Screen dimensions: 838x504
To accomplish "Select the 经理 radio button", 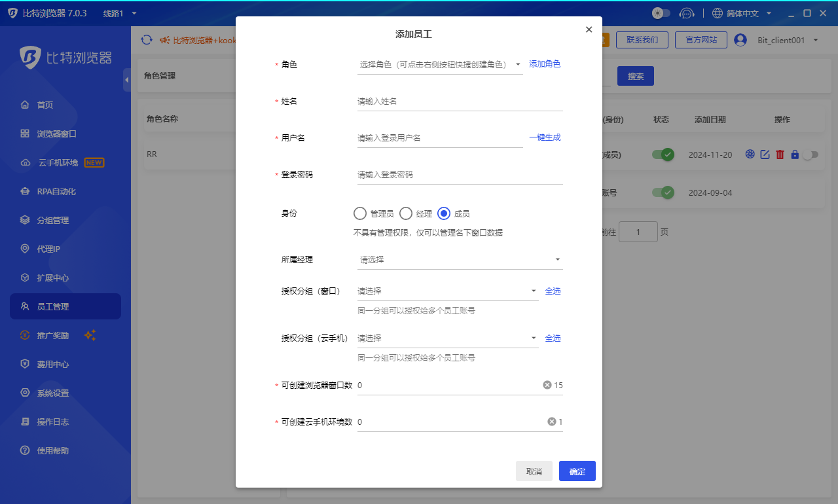I will click(x=406, y=213).
